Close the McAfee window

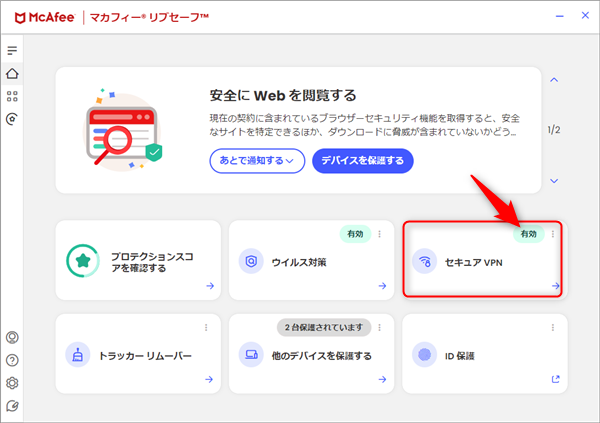pos(585,15)
